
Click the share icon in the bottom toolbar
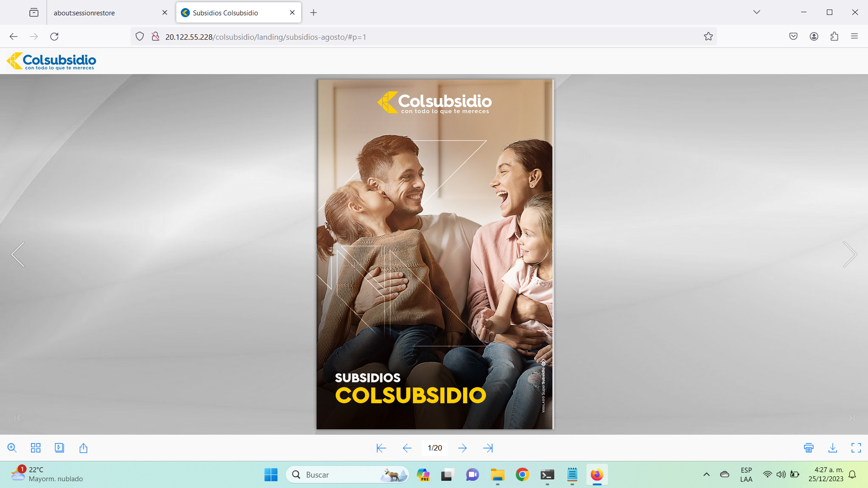[83, 448]
